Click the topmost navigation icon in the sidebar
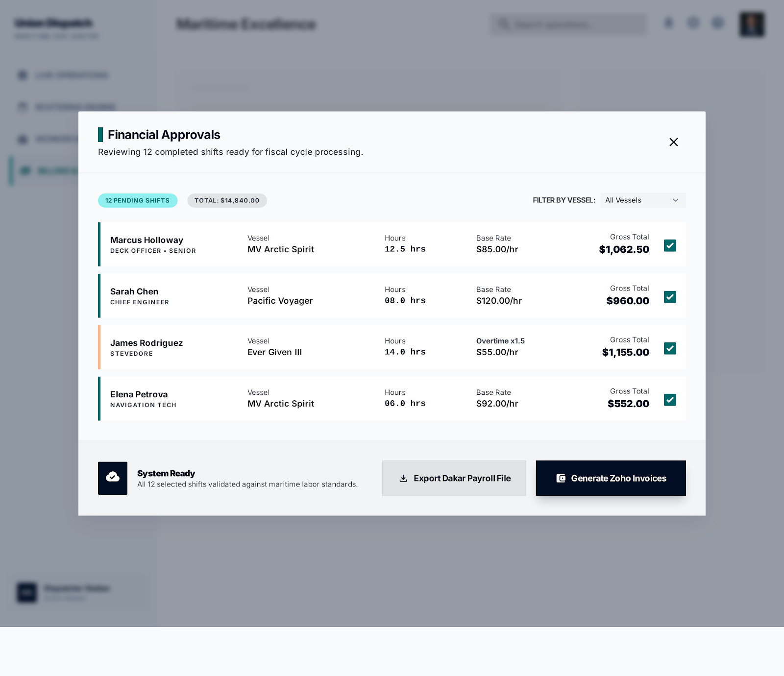The height and width of the screenshot is (676, 784). tap(23, 75)
